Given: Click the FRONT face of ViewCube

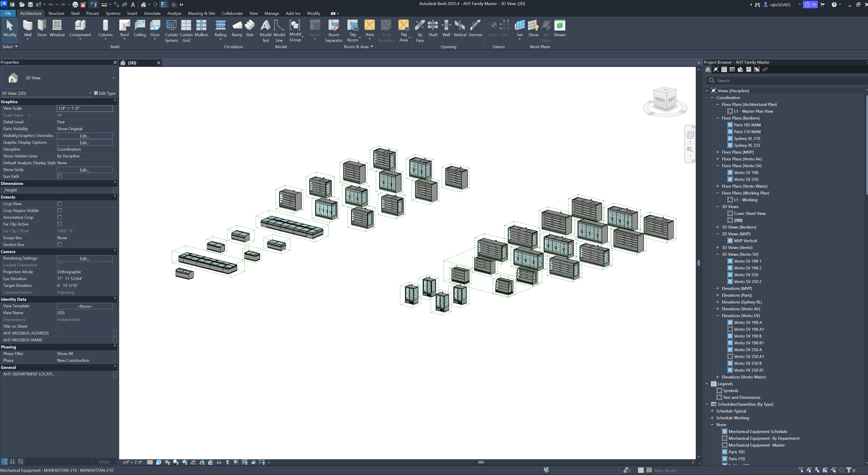Looking at the screenshot, I should coord(660,100).
